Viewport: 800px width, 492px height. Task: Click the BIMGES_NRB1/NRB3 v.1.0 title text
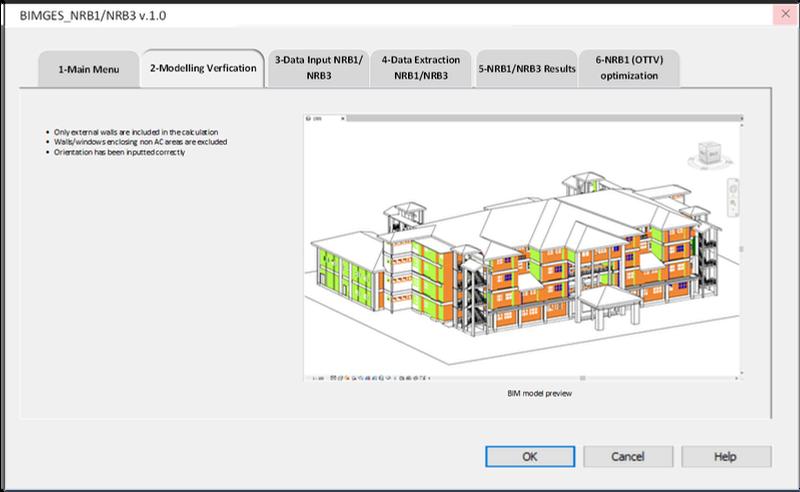93,15
